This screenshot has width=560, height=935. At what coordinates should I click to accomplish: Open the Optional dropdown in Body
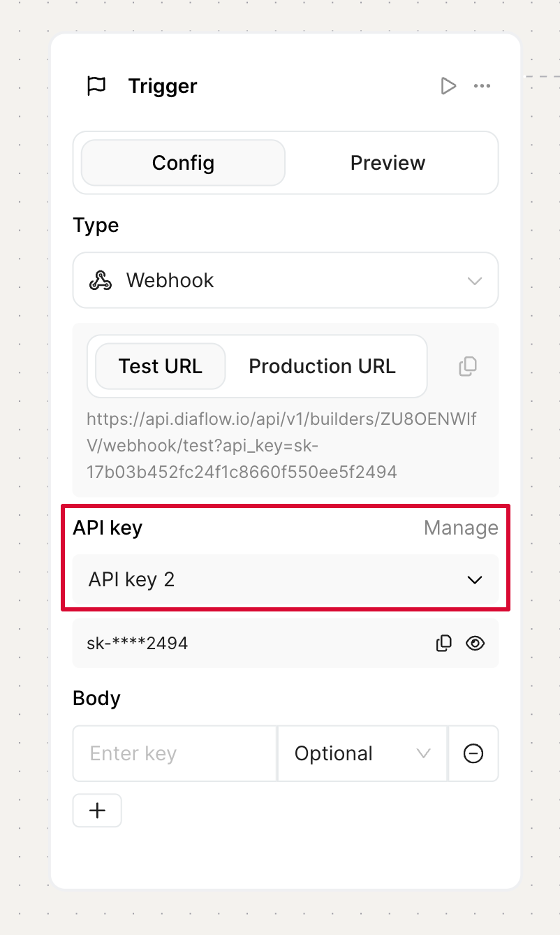click(x=362, y=753)
